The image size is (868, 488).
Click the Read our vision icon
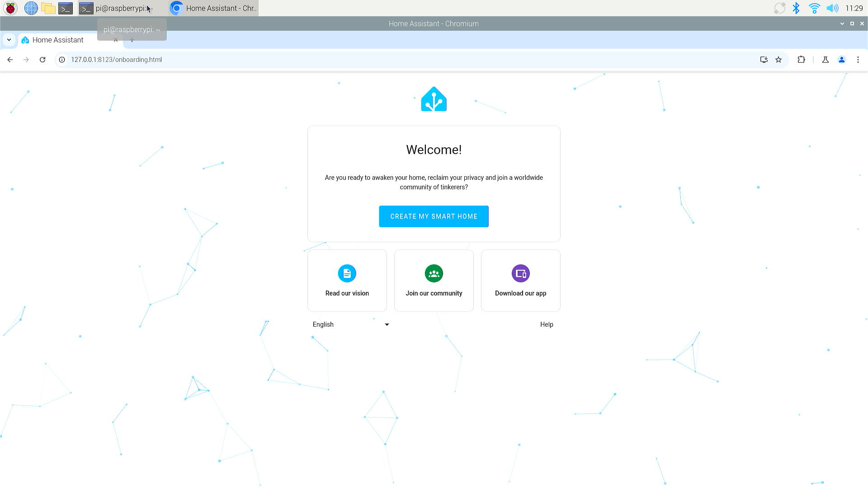point(347,273)
